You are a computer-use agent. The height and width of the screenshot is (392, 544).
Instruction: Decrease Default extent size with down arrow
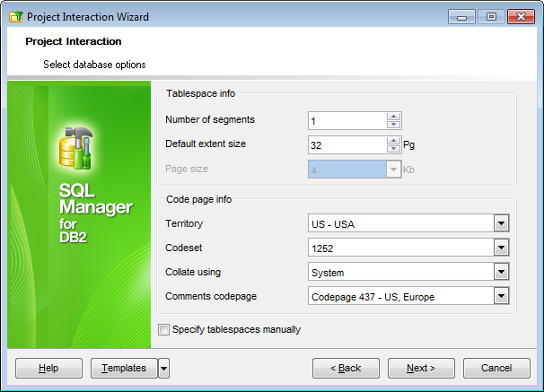pyautogui.click(x=393, y=149)
